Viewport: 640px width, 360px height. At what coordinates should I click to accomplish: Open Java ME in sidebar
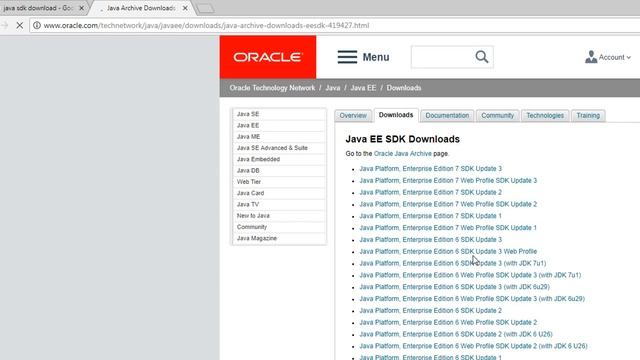point(279,137)
